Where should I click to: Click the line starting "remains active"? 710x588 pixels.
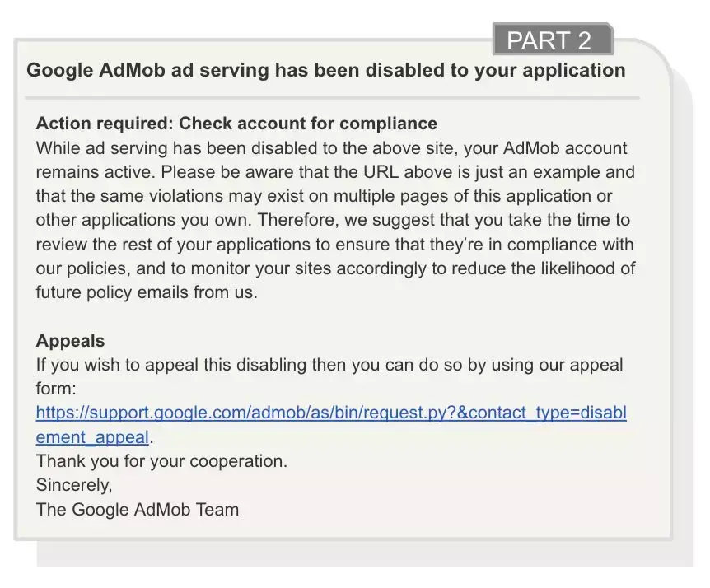click(x=334, y=173)
